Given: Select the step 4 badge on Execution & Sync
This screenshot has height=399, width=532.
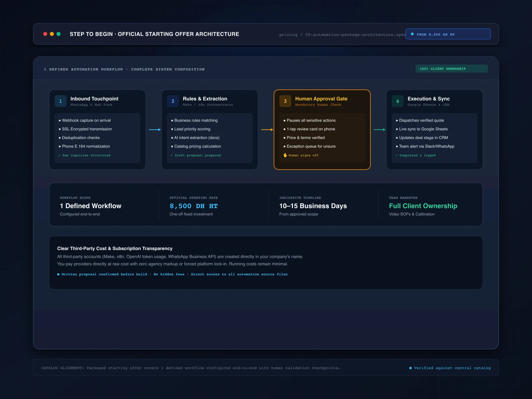Looking at the screenshot, I should click(398, 101).
